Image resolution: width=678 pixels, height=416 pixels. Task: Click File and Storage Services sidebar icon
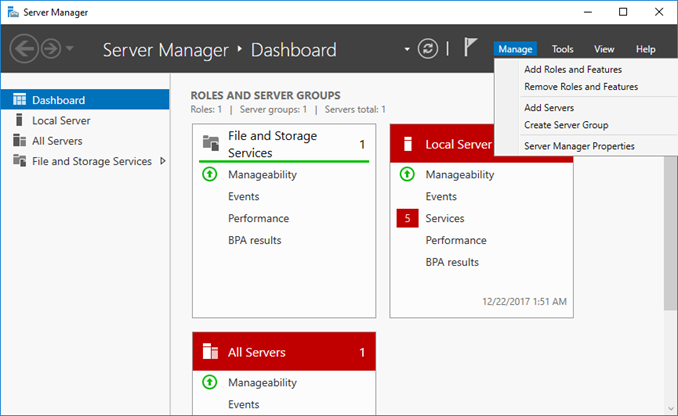pyautogui.click(x=19, y=160)
